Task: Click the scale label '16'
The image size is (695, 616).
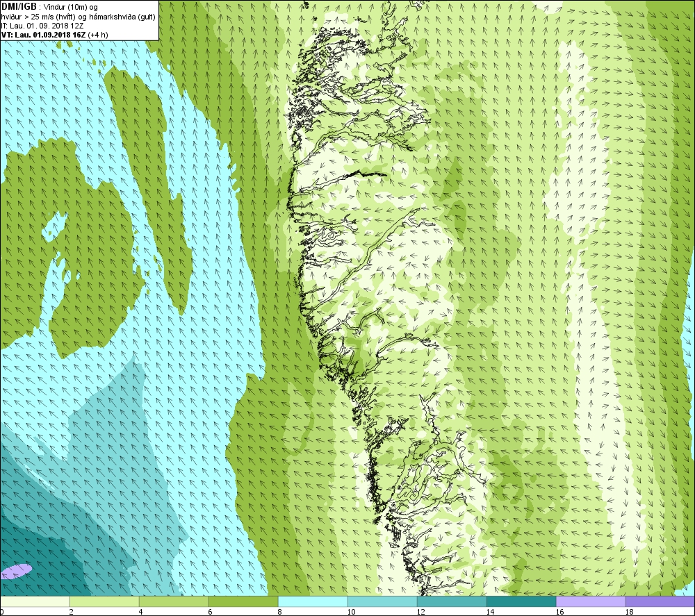Action: click(x=560, y=612)
